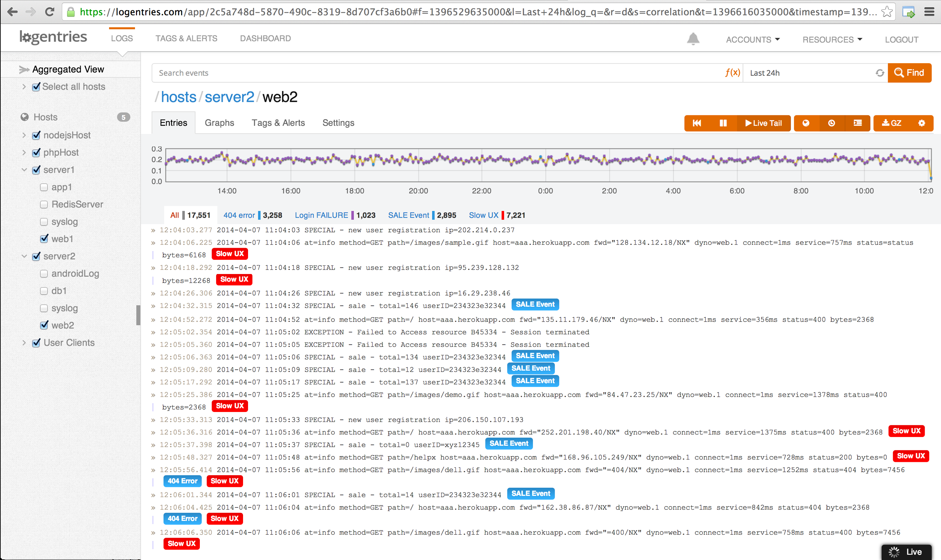Open the gear settings icon
This screenshot has width=941, height=560.
(x=921, y=123)
